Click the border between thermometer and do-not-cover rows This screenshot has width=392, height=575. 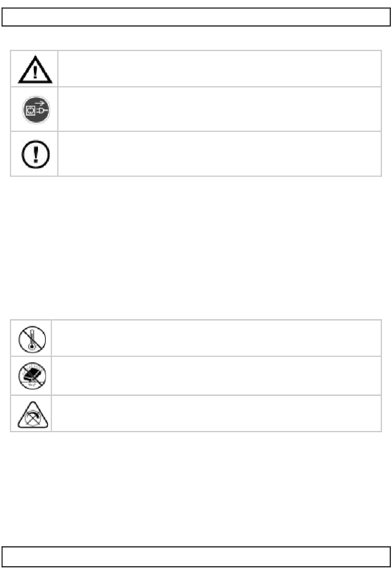tap(196, 356)
